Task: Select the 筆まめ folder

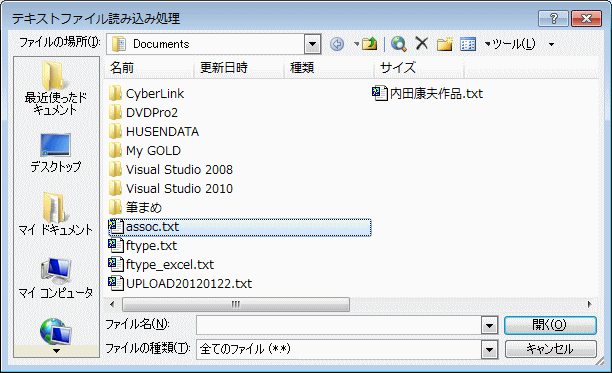Action: click(135, 208)
